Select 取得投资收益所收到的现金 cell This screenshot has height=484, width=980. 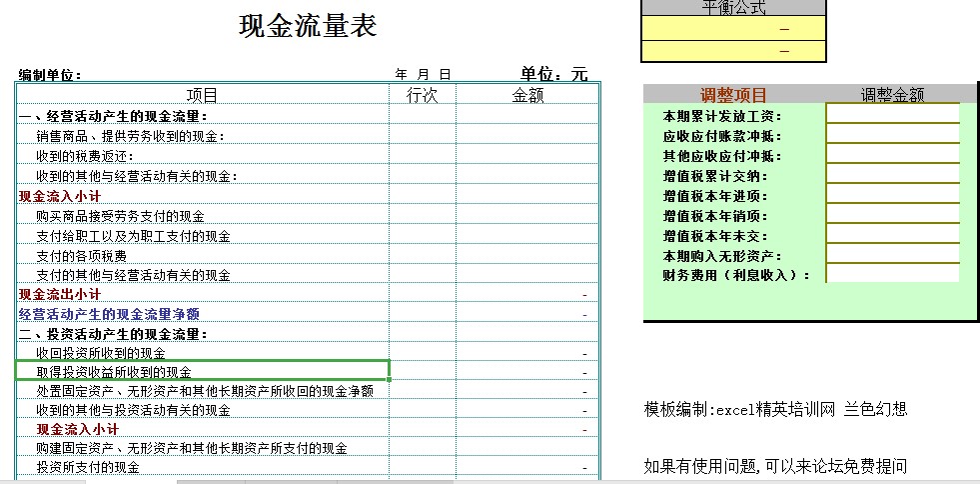(x=203, y=370)
